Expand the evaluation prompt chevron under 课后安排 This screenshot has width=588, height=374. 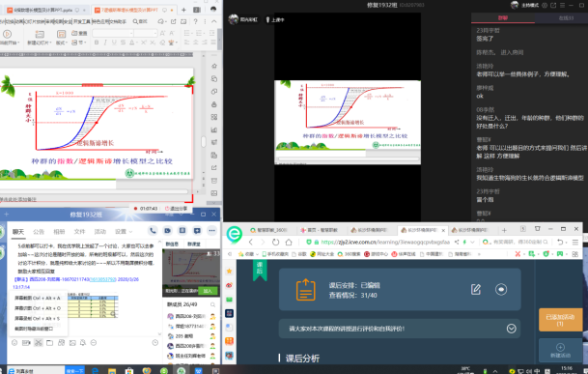pyautogui.click(x=511, y=329)
